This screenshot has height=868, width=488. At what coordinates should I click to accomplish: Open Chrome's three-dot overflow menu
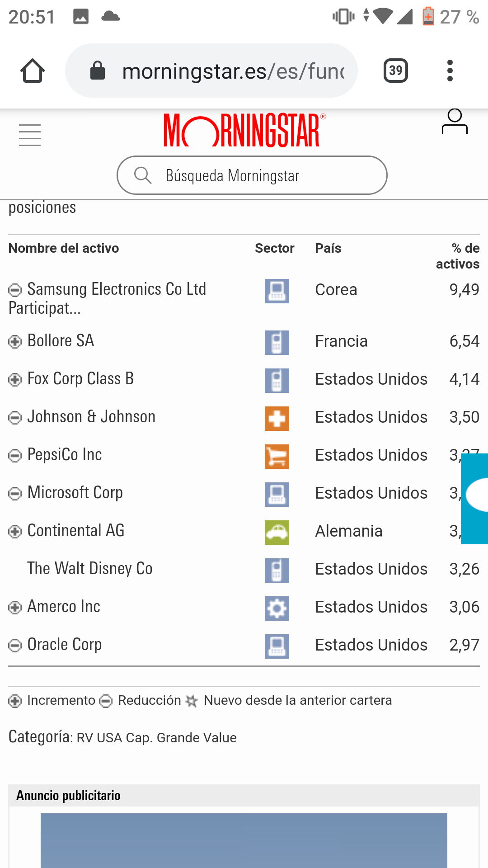(x=450, y=71)
